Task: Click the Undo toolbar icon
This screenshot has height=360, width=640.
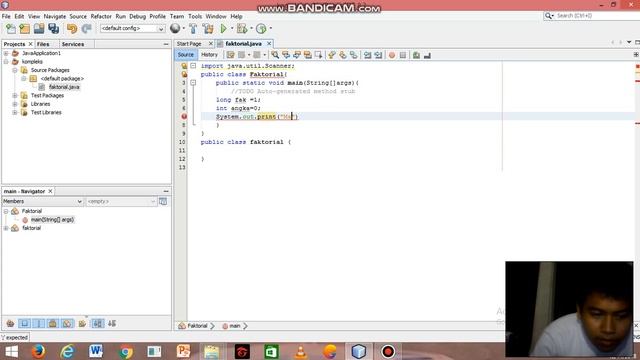Action: coord(72,29)
